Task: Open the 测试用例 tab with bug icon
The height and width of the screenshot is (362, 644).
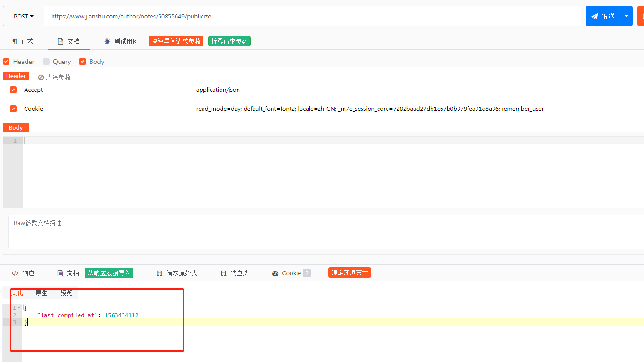Action: coord(121,41)
